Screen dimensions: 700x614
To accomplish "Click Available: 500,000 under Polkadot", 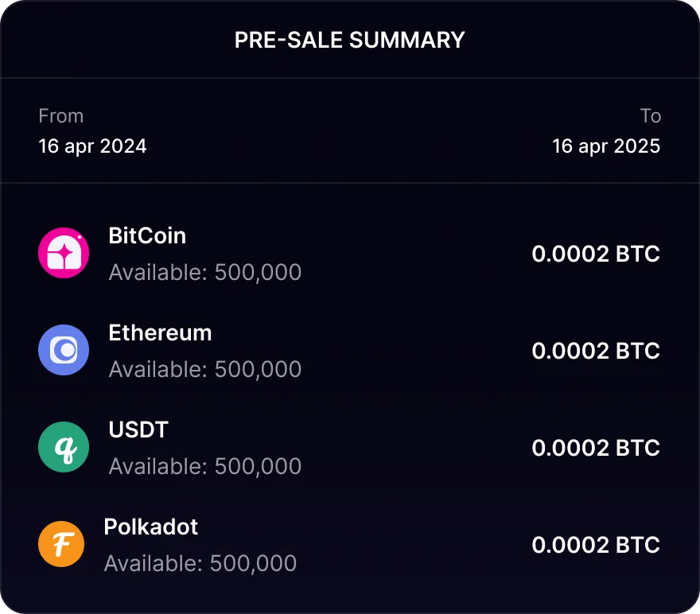I will click(199, 563).
